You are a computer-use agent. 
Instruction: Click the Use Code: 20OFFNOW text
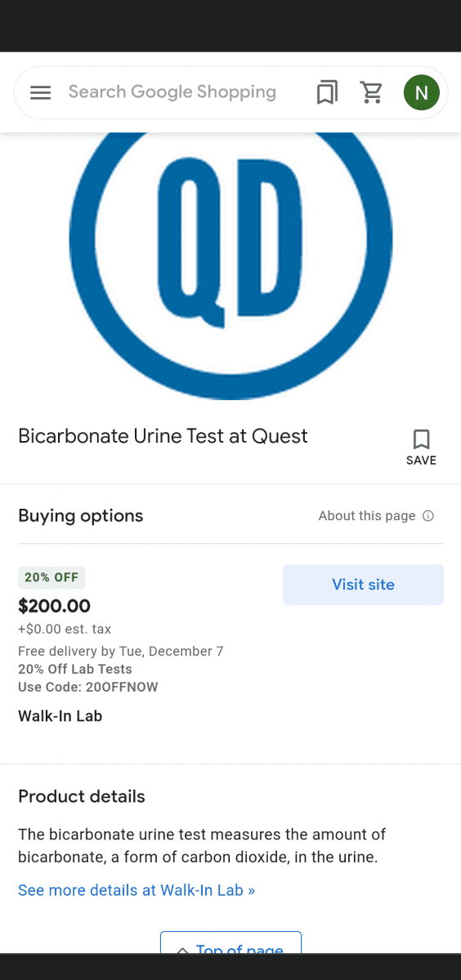[88, 687]
